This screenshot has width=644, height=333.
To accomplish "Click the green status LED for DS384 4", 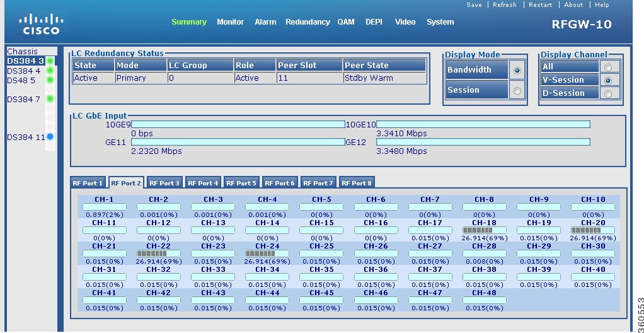I will click(50, 71).
